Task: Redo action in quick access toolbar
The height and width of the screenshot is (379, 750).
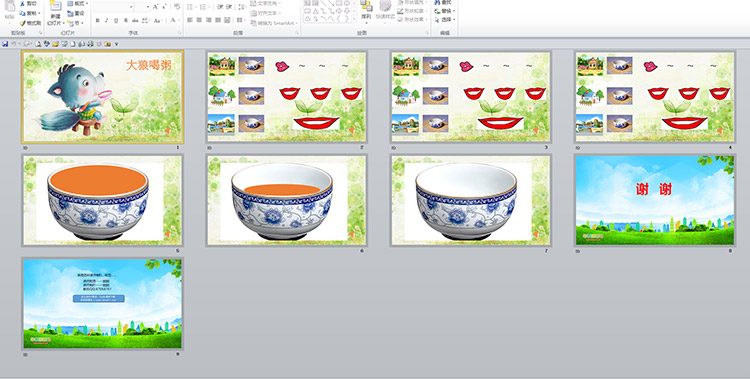Action: coord(27,44)
